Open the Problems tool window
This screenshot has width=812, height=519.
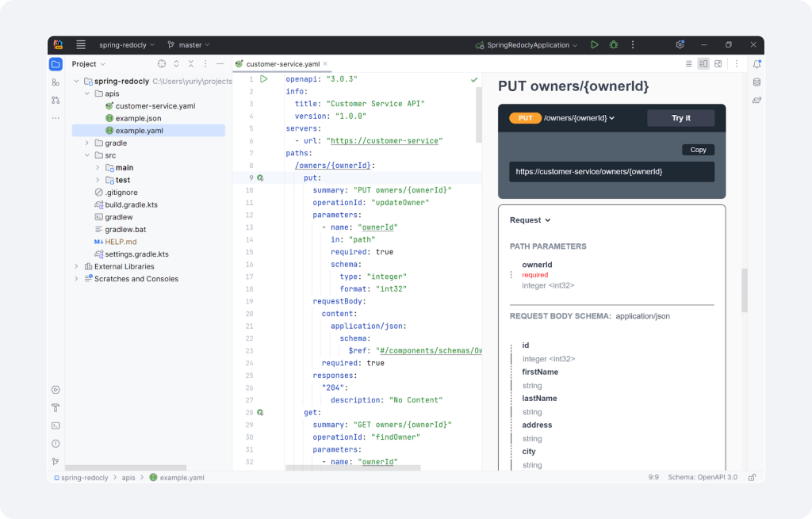point(56,444)
